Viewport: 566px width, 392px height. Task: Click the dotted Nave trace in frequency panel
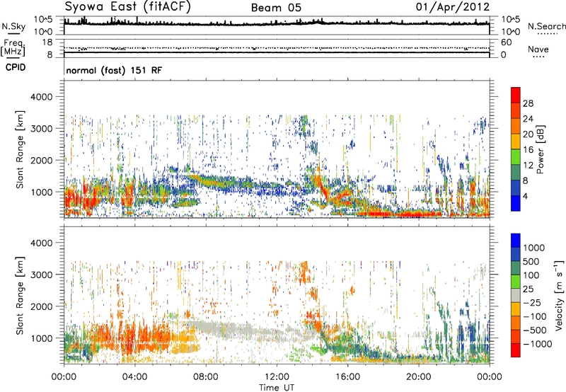(277, 48)
